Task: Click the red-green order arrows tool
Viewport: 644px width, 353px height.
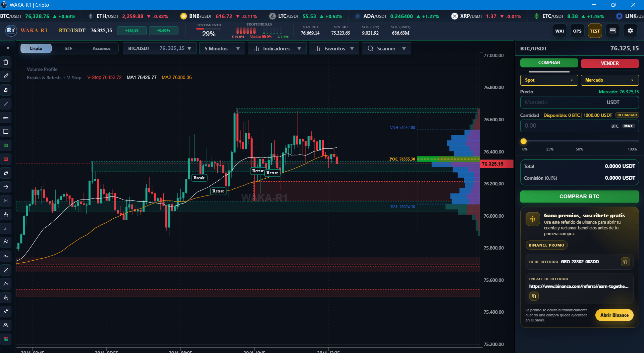Action: 6,339
